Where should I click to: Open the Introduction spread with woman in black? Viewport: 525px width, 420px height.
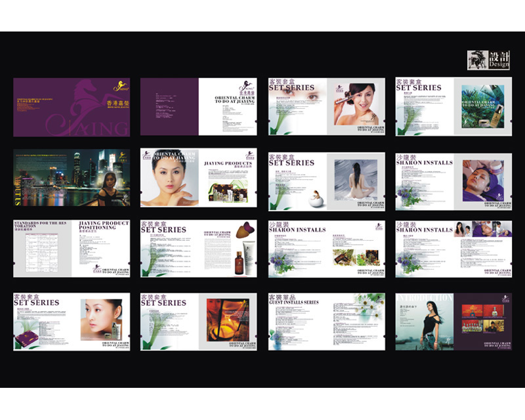[453, 322]
